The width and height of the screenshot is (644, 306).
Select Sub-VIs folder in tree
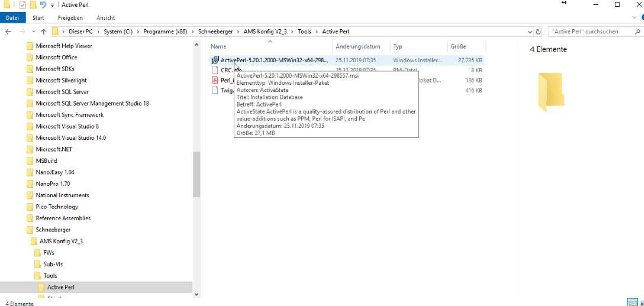[53, 264]
